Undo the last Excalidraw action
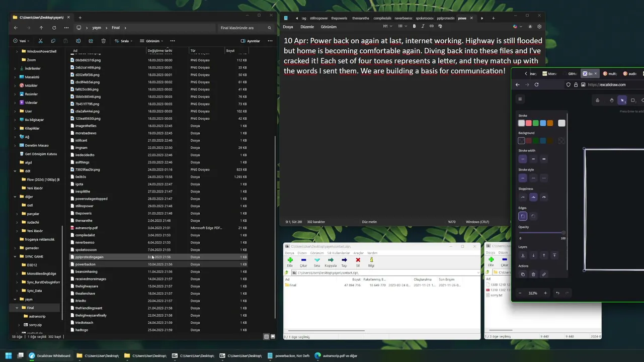Screen dimensions: 644x362 557,293
